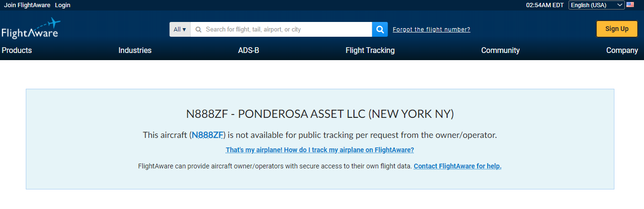Screen dimensions: 644x209
Task: Click the blue search magnifier button
Action: pyautogui.click(x=380, y=29)
